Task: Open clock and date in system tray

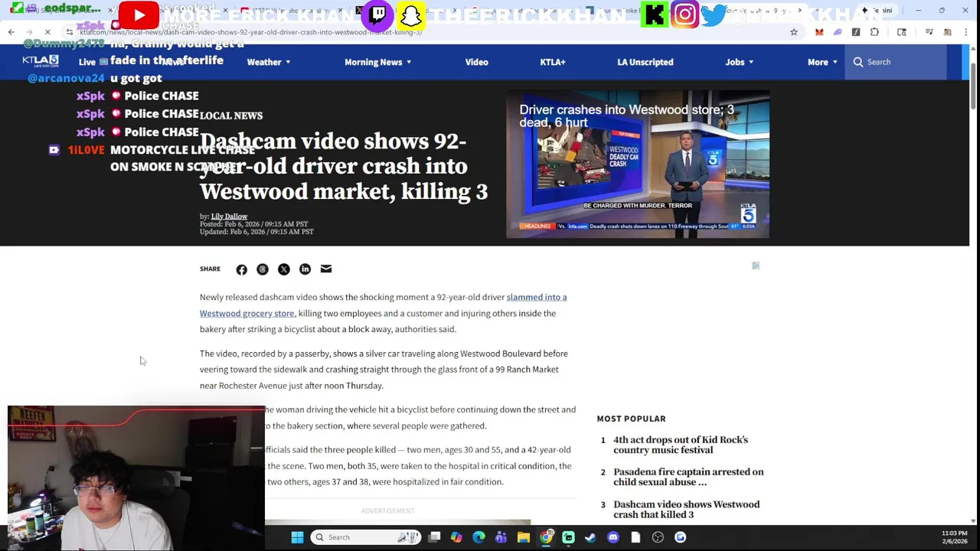Action: (x=954, y=537)
